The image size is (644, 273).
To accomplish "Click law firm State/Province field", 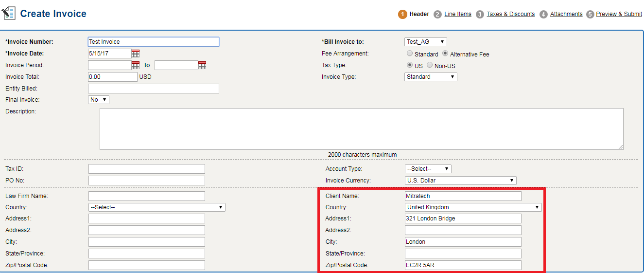I will 147,254.
